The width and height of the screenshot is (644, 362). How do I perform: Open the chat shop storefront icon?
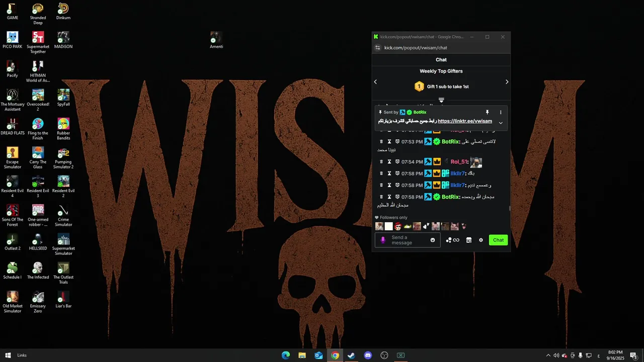468,240
